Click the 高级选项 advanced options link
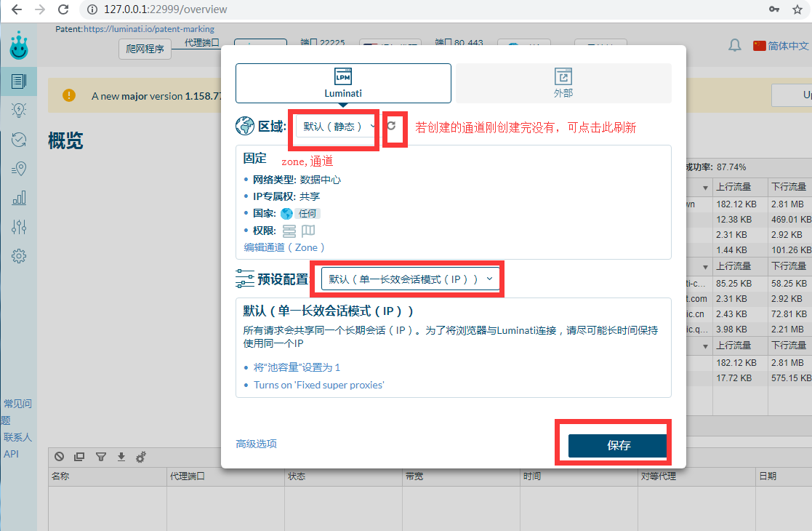812x531 pixels. point(256,444)
